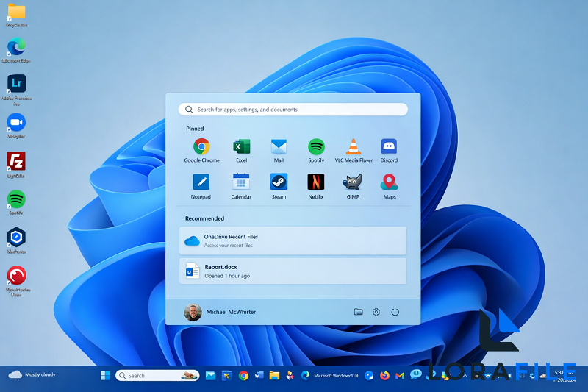
Task: Open the Maps app
Action: tap(390, 186)
